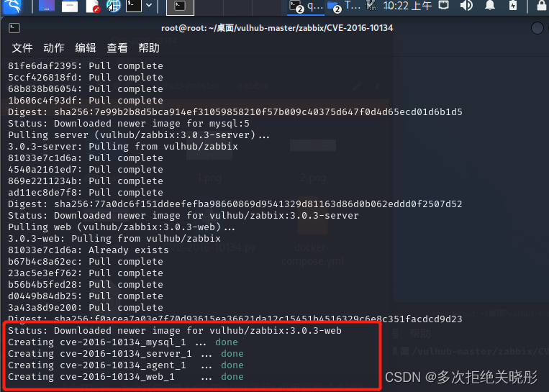Open the 动作 menu
This screenshot has width=549, height=392.
(x=53, y=48)
